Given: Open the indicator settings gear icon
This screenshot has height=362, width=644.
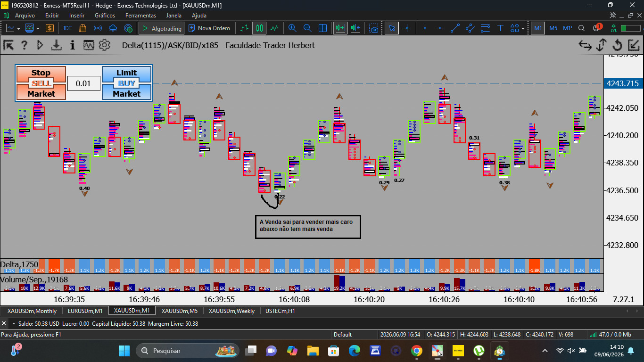Looking at the screenshot, I should click(x=104, y=45).
